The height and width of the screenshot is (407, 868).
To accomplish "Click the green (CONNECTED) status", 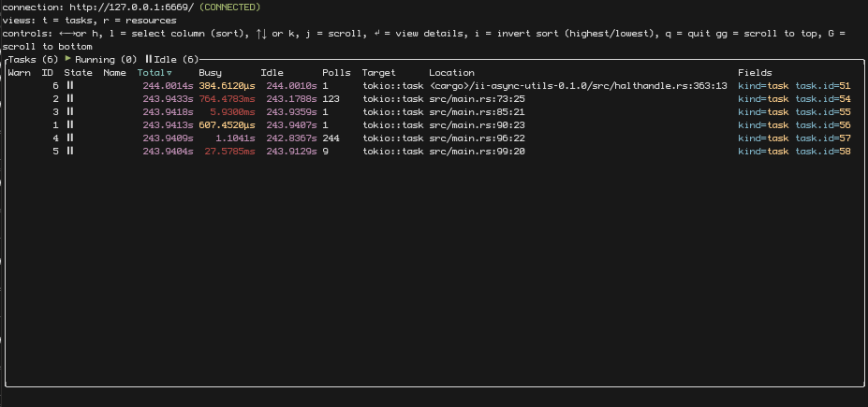I will coord(229,7).
